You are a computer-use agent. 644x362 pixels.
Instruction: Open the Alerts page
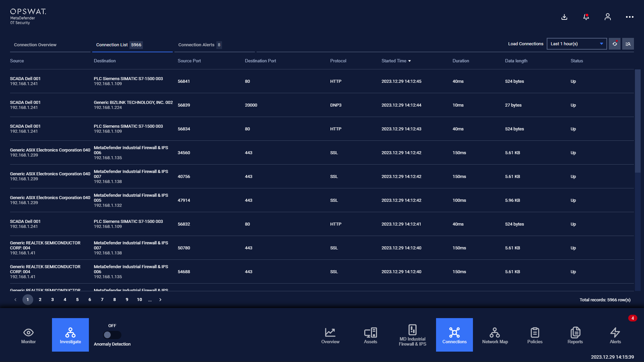615,335
